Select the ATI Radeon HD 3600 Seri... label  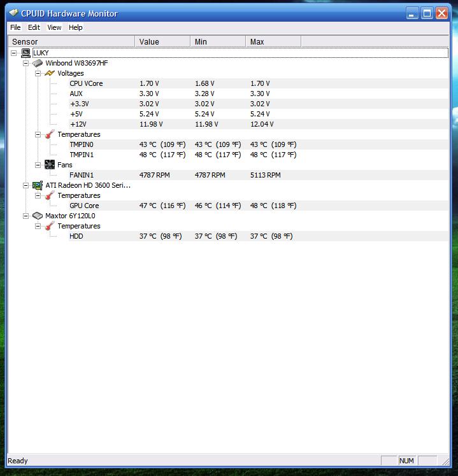pos(88,185)
